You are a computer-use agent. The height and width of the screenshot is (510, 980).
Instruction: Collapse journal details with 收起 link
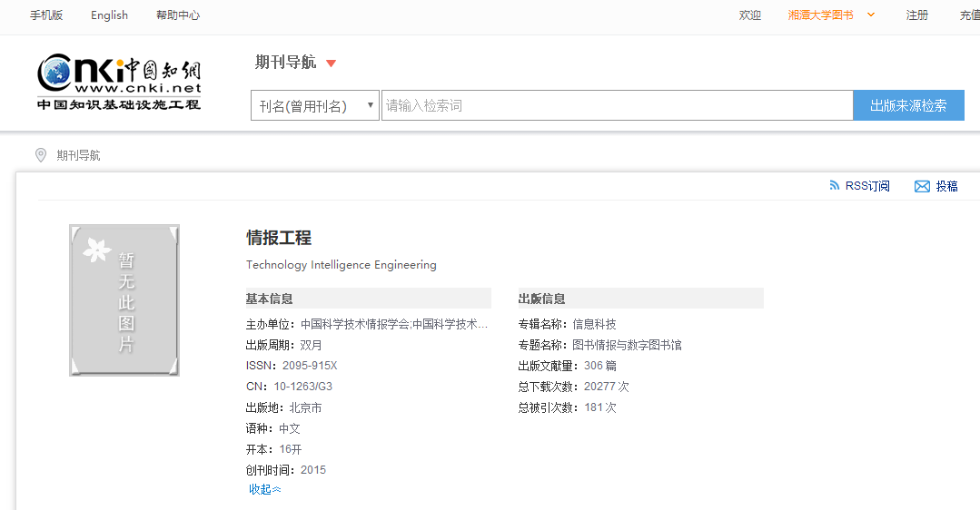pos(265,490)
